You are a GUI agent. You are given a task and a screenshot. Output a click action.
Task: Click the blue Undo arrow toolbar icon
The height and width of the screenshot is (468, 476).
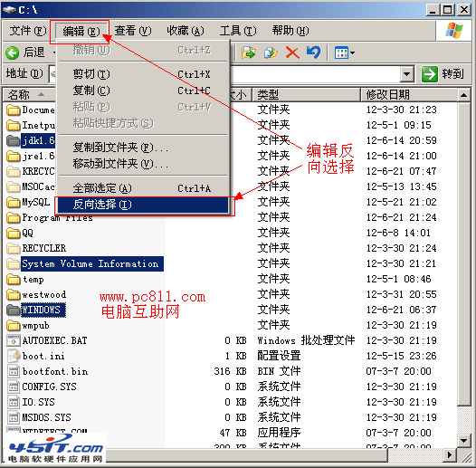313,53
